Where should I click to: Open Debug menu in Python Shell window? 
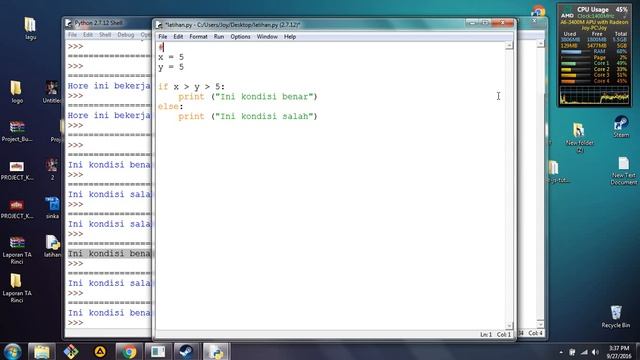[x=126, y=35]
